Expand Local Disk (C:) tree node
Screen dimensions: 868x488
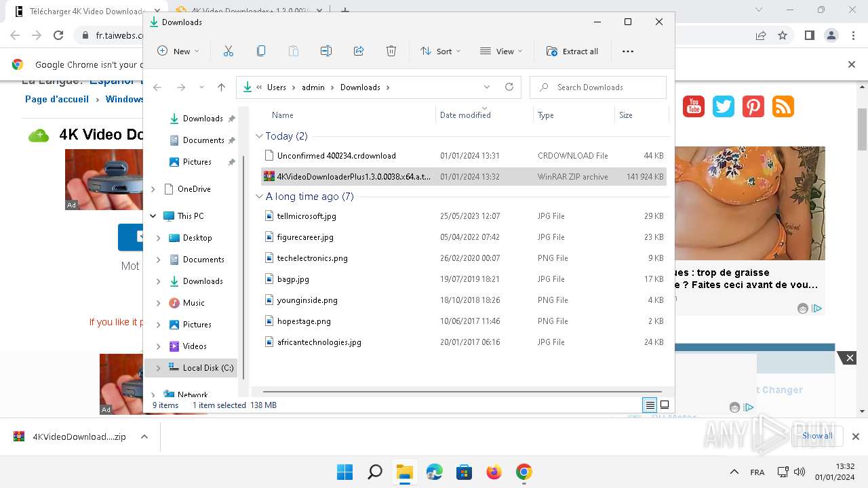pyautogui.click(x=159, y=368)
